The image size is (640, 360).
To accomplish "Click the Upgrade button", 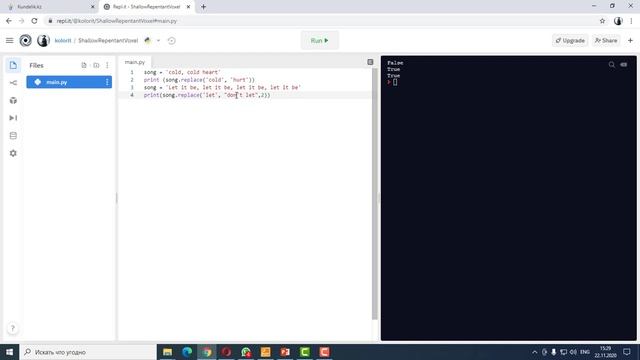I will (570, 40).
